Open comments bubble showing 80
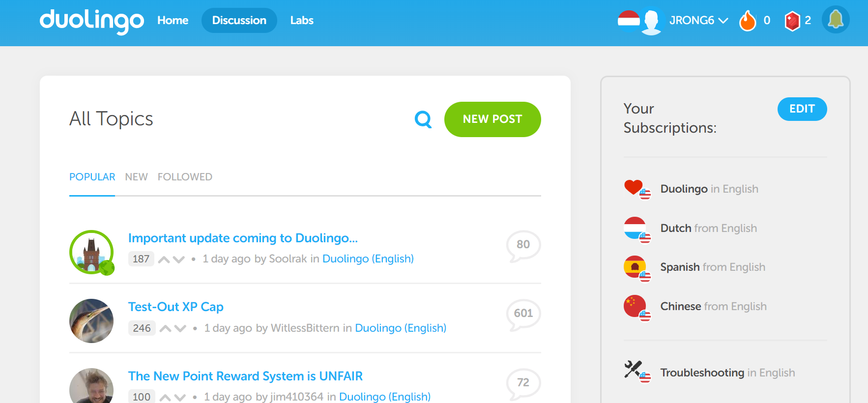Screen dimensions: 868x403 pos(523,245)
